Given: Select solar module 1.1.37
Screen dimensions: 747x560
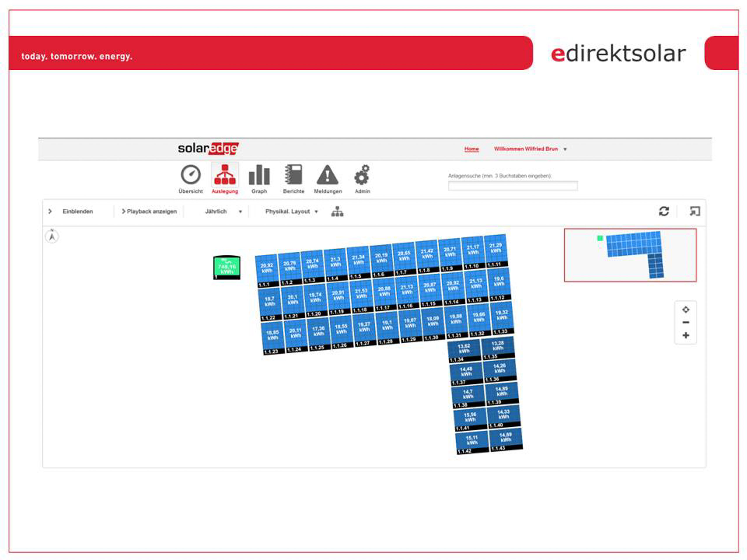Looking at the screenshot, I should pyautogui.click(x=466, y=374).
